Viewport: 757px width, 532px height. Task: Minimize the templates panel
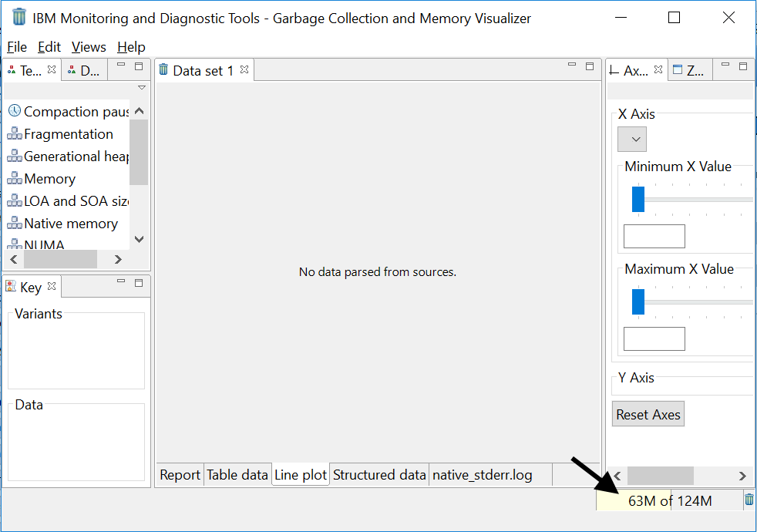tap(121, 65)
